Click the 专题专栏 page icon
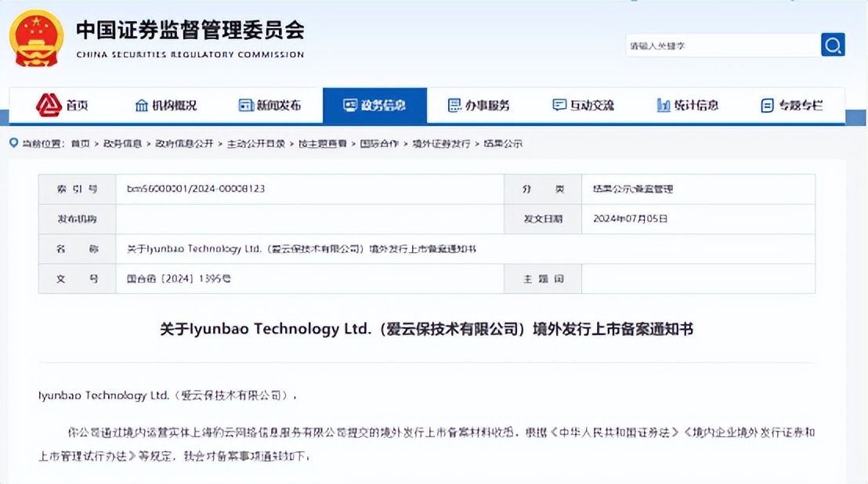 point(767,105)
